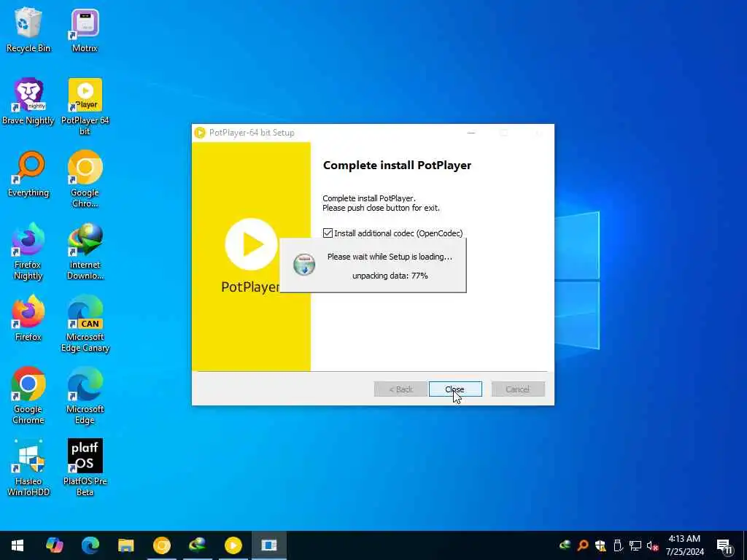Select the Microsoft Edge desktop shortcut
The width and height of the screenshot is (747, 560).
(x=85, y=396)
